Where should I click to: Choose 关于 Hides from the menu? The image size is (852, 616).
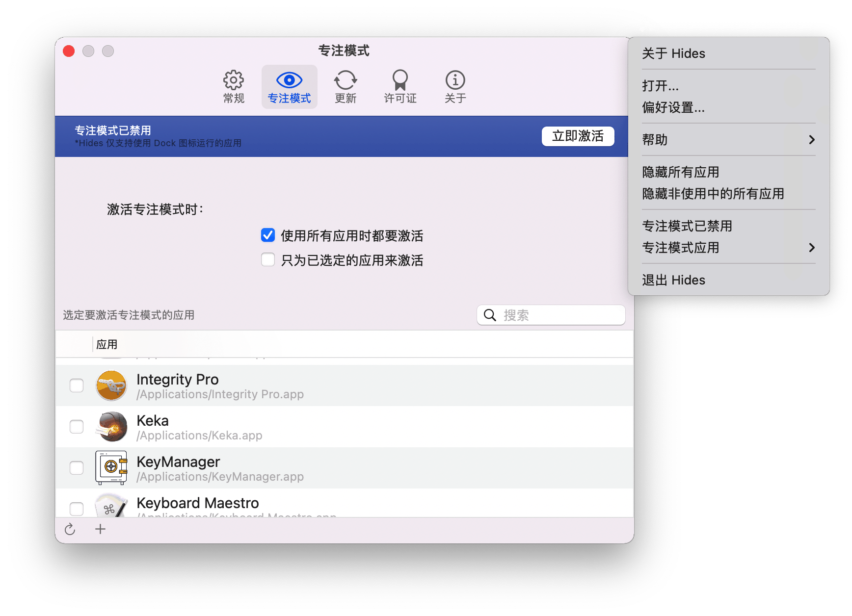click(729, 53)
